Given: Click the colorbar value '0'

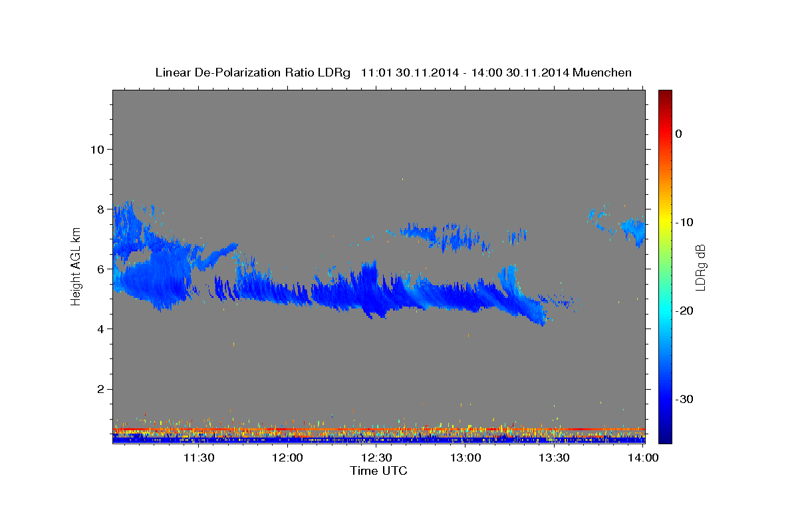Looking at the screenshot, I should point(679,134).
